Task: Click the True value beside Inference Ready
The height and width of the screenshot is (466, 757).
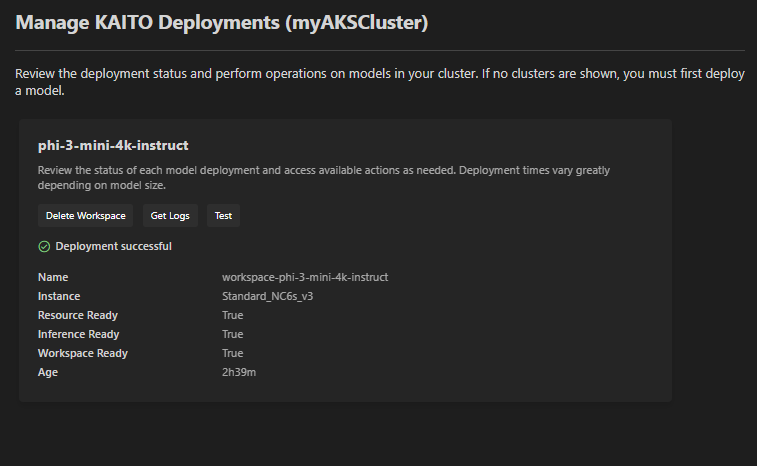Action: pos(232,334)
